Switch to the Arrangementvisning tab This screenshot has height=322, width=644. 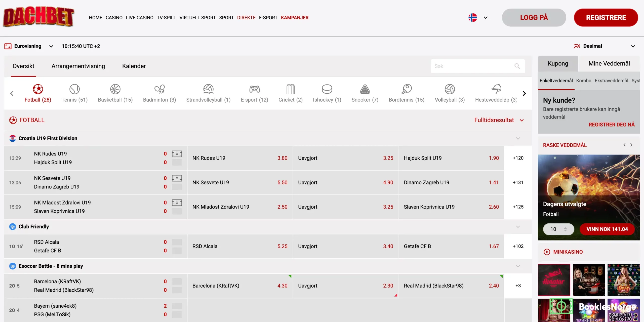tap(78, 66)
